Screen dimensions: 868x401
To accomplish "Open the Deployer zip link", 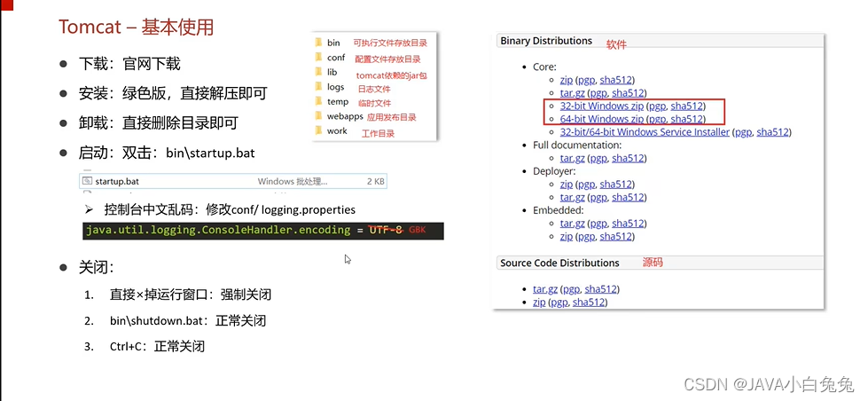I will [x=567, y=185].
